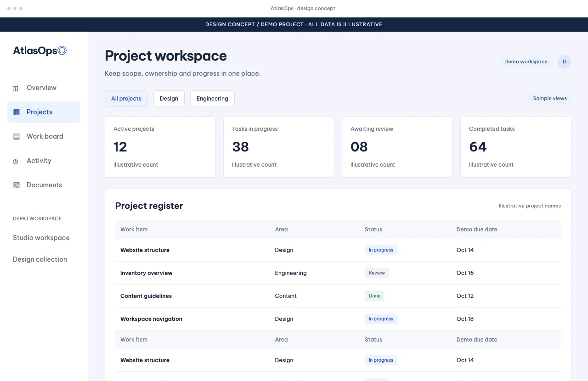Click the Activity clock icon
Screen dimensions: 588x381
tap(16, 161)
